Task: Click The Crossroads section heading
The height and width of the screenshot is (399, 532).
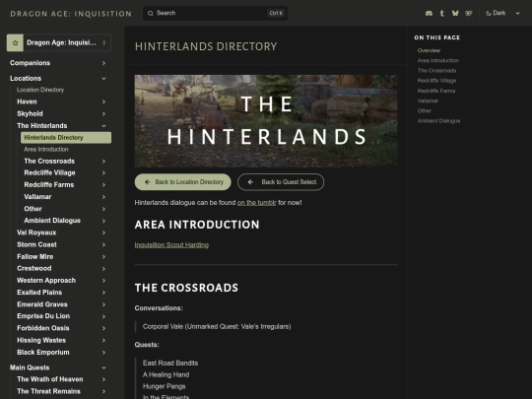Action: click(186, 288)
